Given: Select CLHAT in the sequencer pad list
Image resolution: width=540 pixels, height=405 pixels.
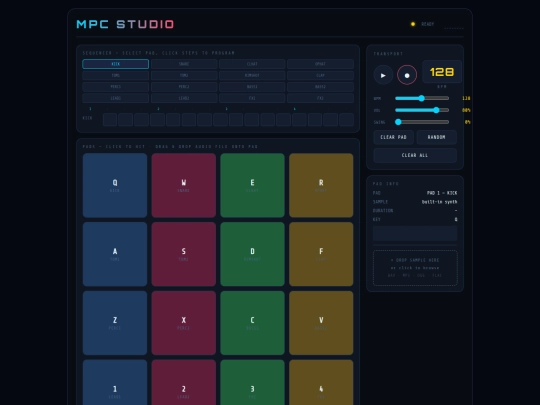Looking at the screenshot, I should click(252, 64).
